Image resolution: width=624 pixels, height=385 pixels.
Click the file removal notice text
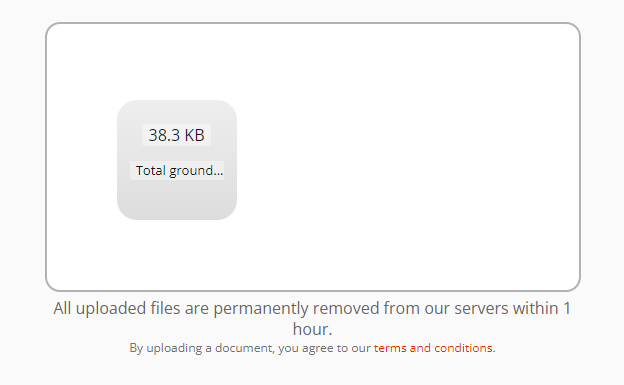pyautogui.click(x=312, y=319)
